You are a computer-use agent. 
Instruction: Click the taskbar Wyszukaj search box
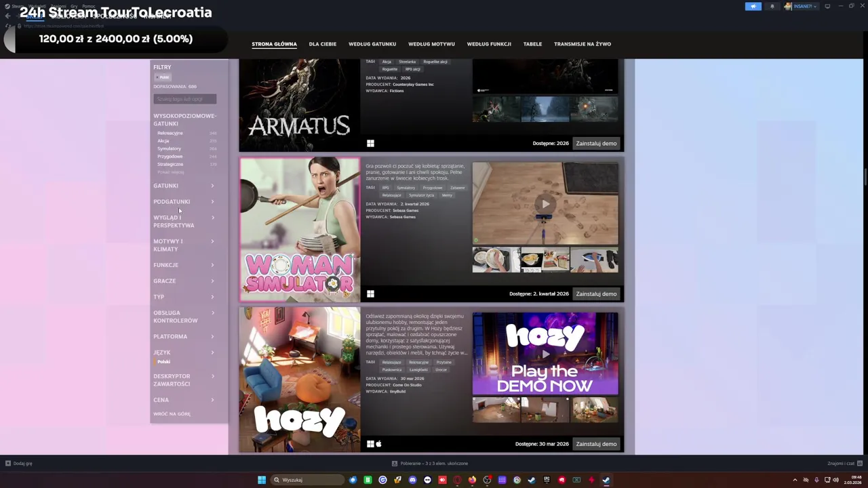tap(308, 480)
